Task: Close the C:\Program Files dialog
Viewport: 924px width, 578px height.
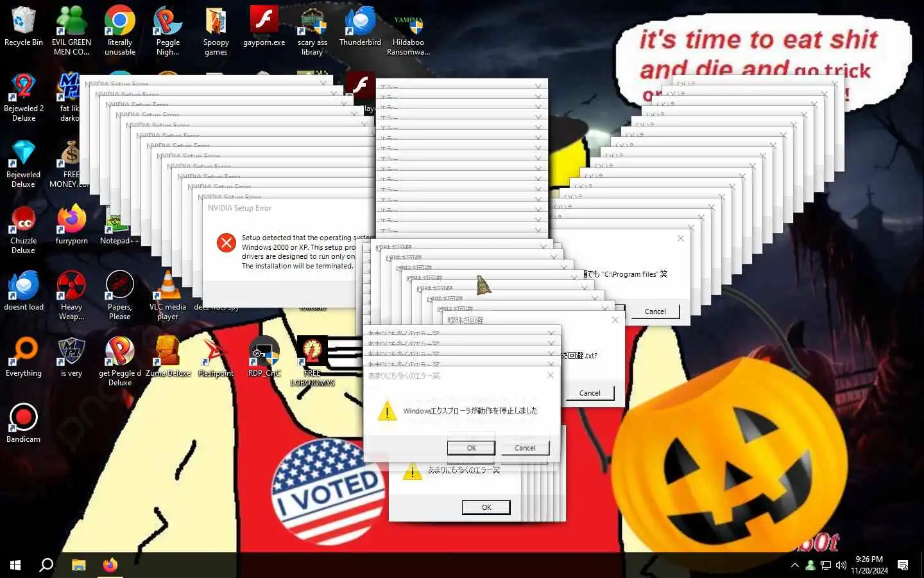Action: 680,238
